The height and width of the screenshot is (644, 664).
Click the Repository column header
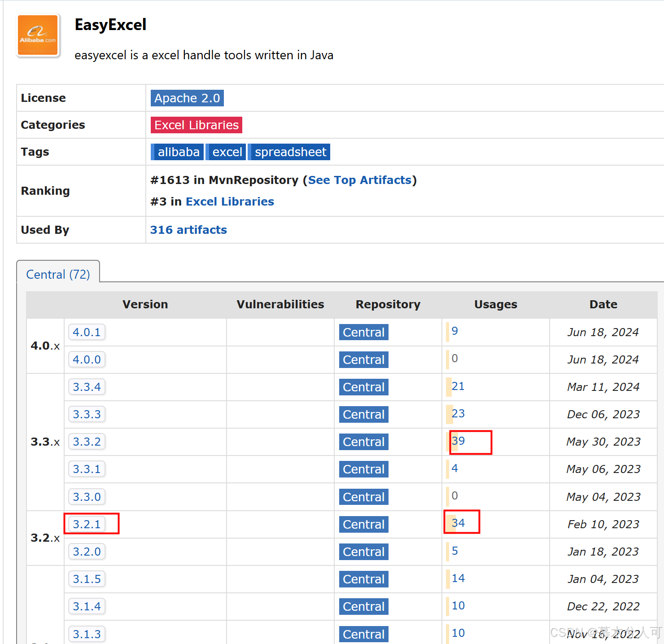388,304
